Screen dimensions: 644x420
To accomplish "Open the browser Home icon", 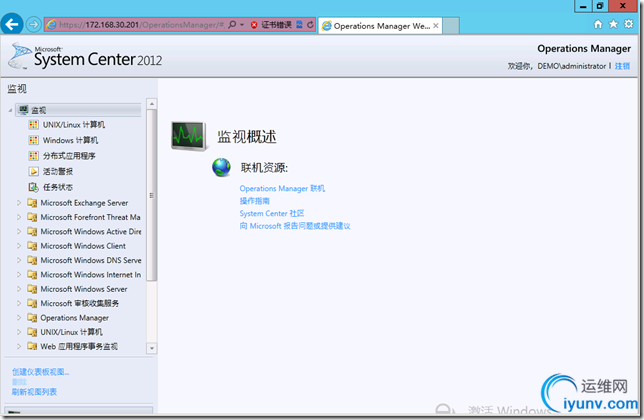I will coord(598,24).
